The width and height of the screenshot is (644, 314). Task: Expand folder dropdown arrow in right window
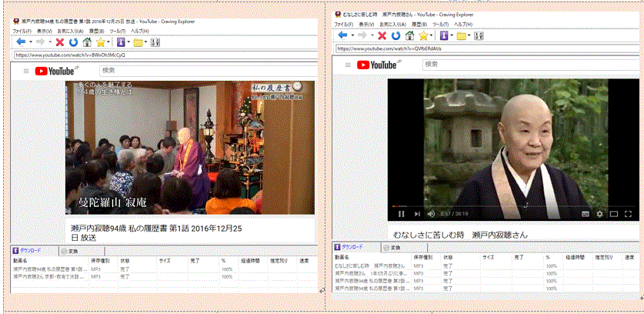[469, 35]
